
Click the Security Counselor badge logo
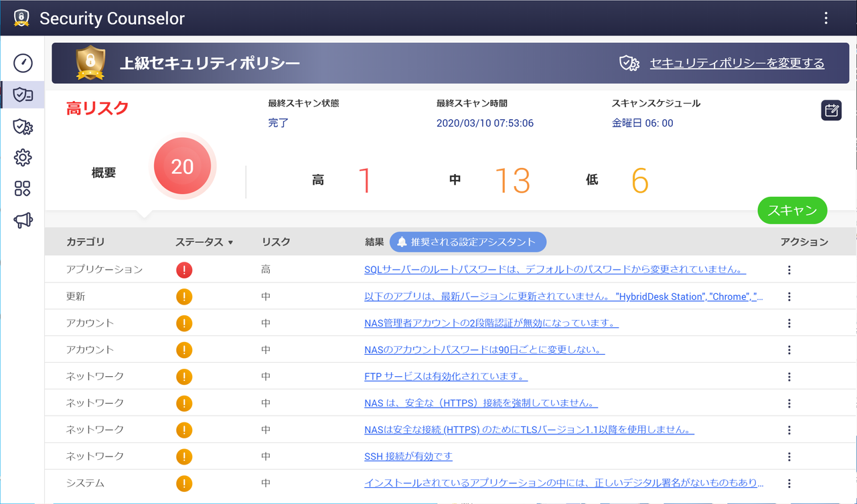(21, 18)
